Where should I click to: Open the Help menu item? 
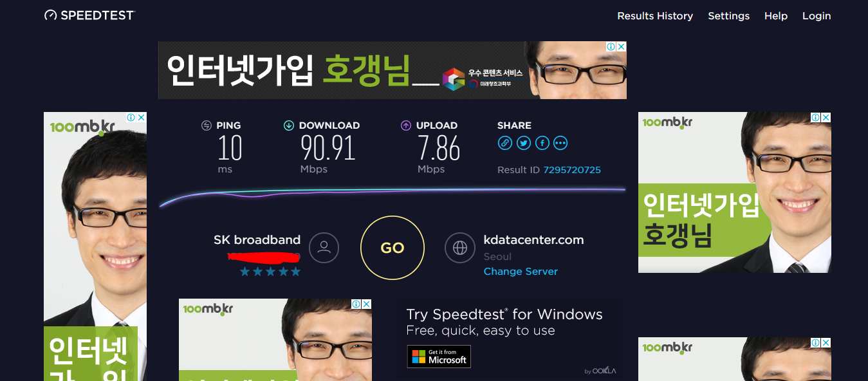click(x=776, y=16)
